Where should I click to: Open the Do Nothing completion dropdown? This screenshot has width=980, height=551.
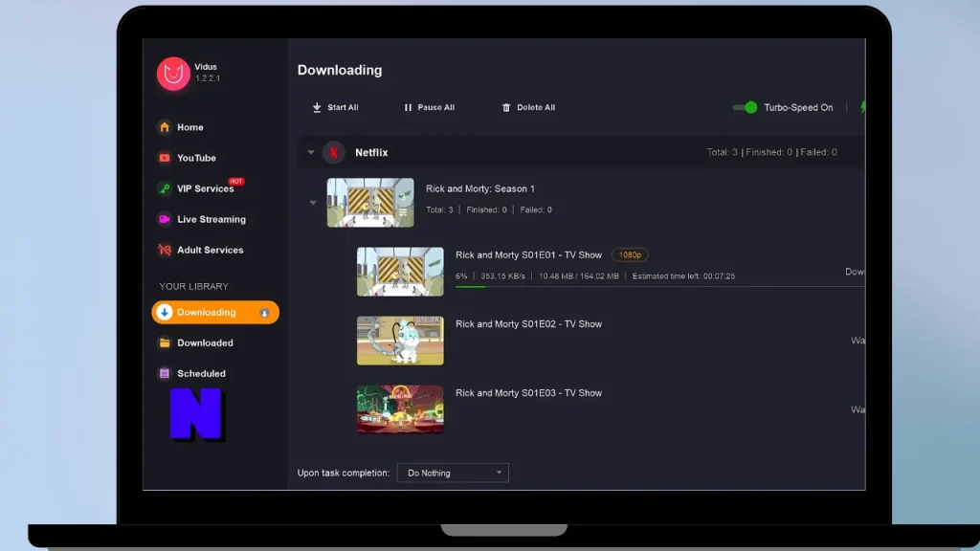(x=453, y=473)
